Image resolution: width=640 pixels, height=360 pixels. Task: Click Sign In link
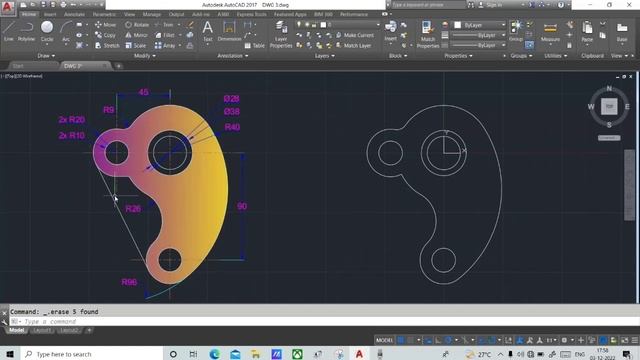click(494, 5)
